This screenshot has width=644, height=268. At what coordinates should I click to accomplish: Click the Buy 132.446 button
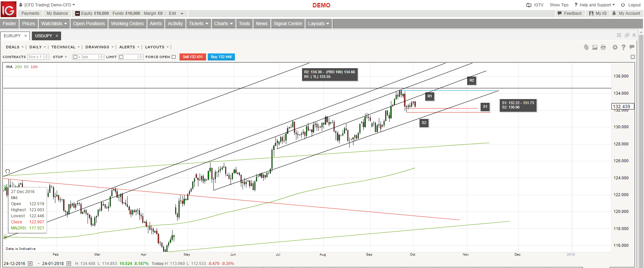tap(221, 57)
